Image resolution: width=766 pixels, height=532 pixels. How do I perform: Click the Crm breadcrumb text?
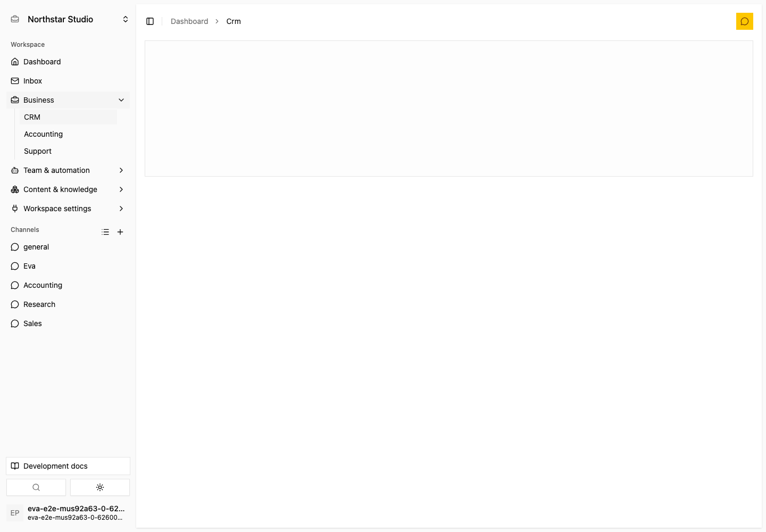tap(234, 21)
